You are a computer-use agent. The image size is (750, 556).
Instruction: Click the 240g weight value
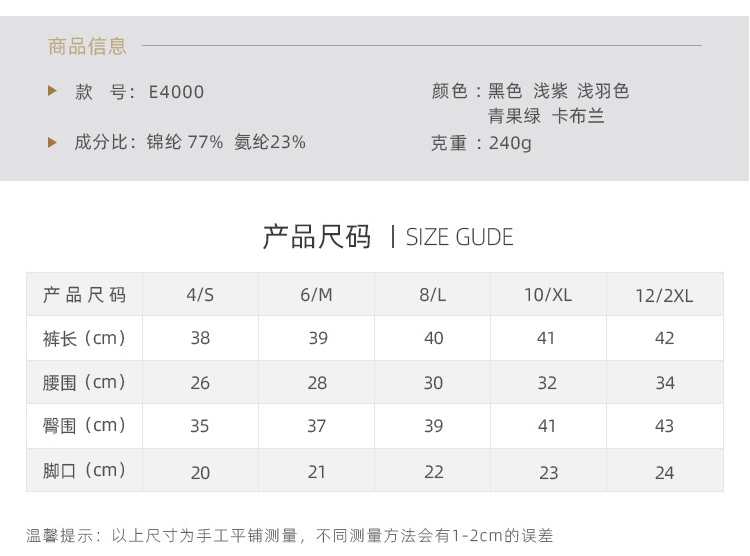510,143
